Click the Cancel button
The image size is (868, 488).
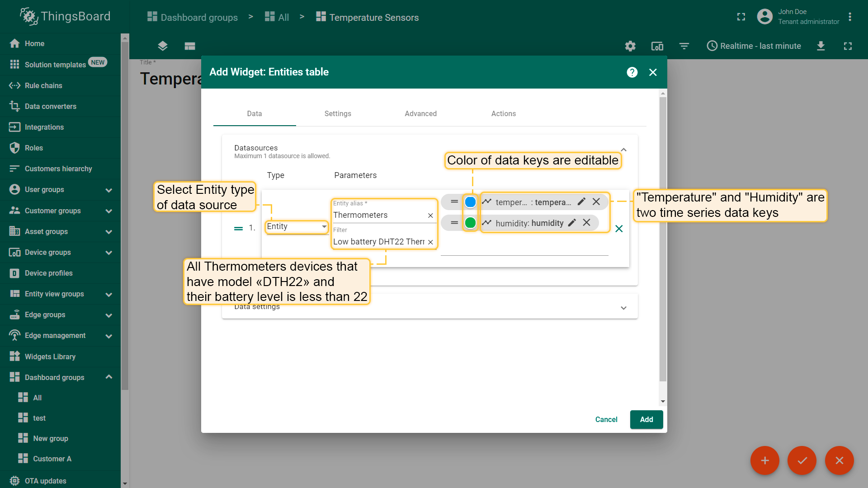[606, 420]
